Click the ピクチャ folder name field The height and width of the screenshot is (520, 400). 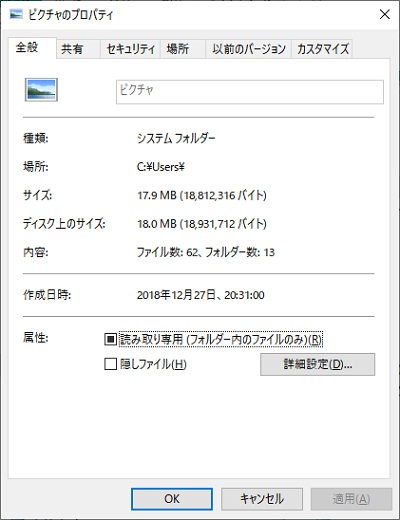pyautogui.click(x=250, y=92)
